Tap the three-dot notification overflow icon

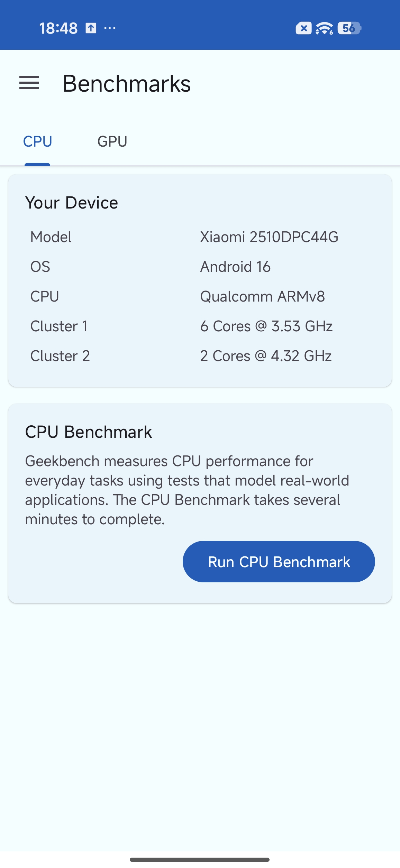click(x=110, y=28)
